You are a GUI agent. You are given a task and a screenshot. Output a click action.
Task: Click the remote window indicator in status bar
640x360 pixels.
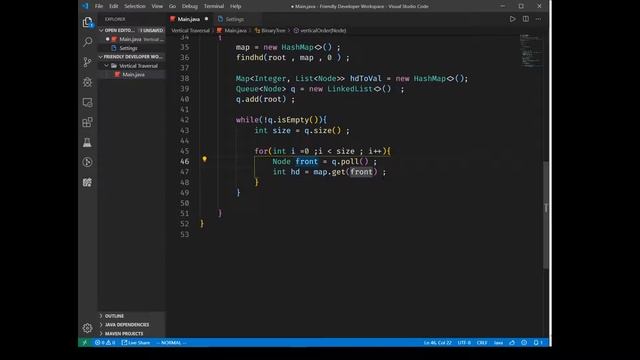point(84,342)
